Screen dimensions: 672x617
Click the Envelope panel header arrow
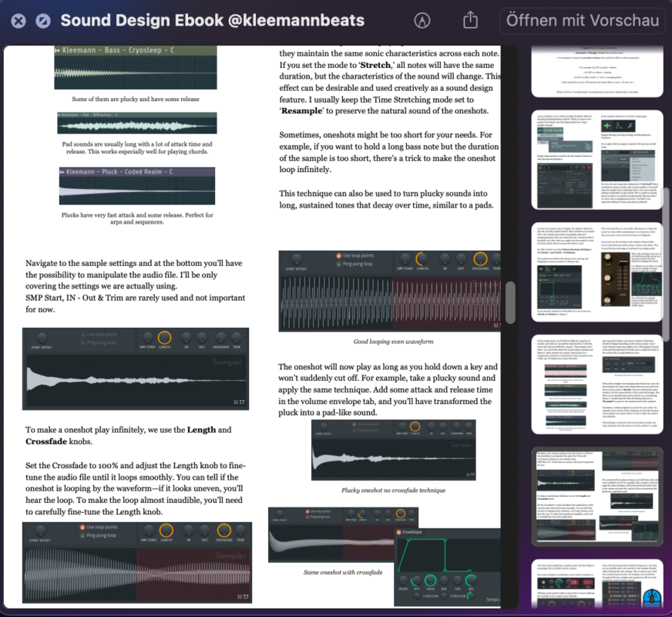pos(398,532)
